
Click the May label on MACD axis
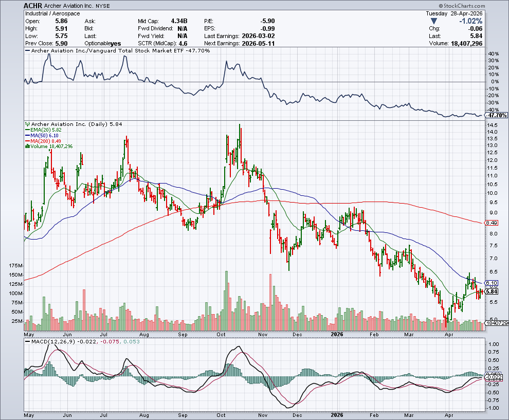[29, 415]
